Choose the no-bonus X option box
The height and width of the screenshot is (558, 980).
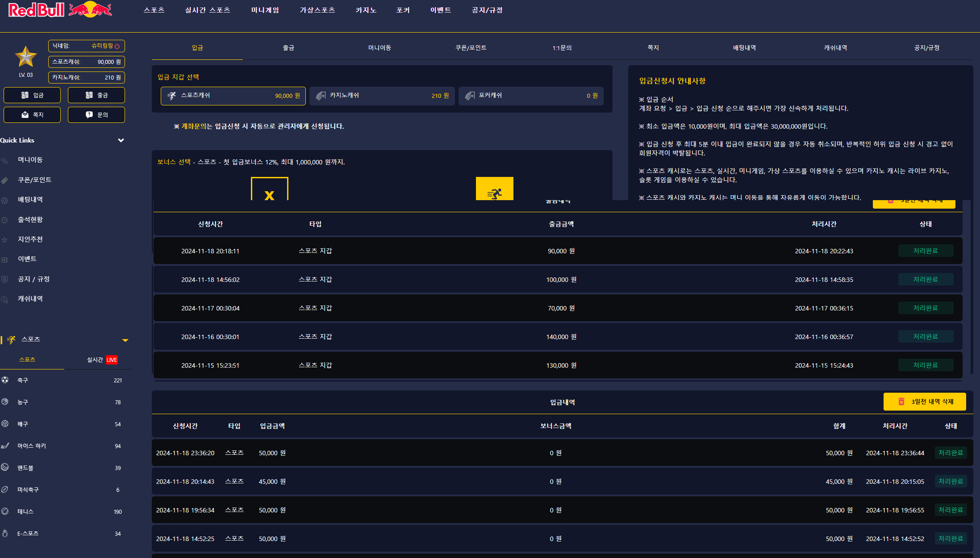[x=269, y=189]
